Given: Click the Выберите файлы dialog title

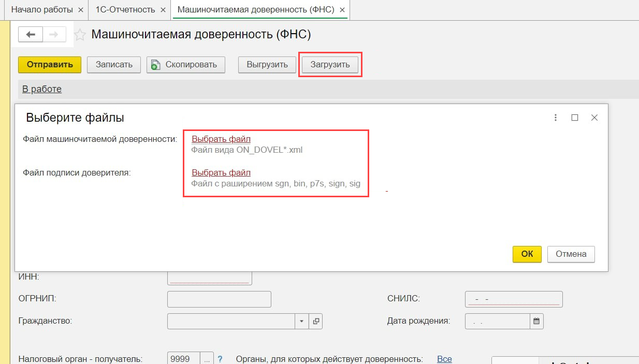Looking at the screenshot, I should (x=75, y=118).
